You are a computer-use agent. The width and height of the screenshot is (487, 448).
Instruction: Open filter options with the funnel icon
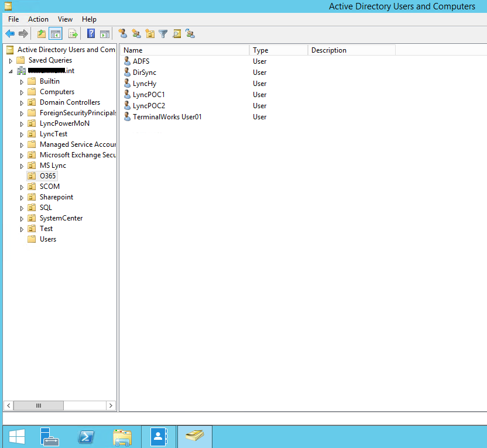pyautogui.click(x=163, y=33)
